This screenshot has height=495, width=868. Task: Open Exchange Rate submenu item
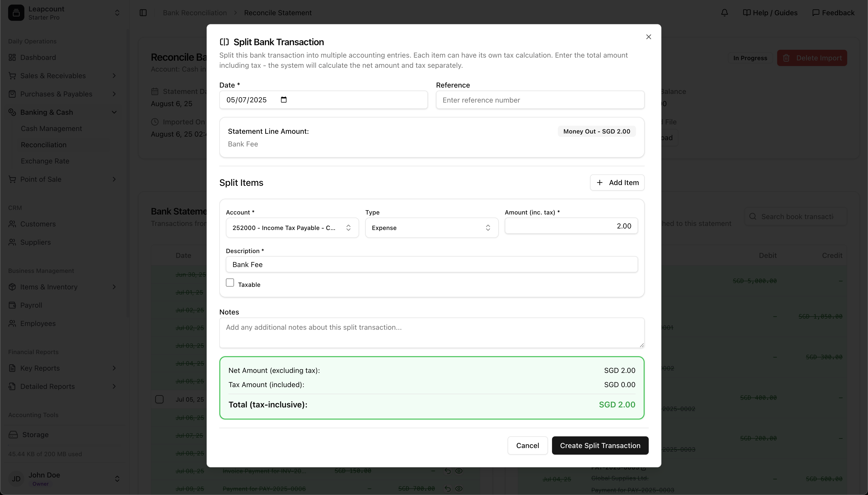coord(45,161)
